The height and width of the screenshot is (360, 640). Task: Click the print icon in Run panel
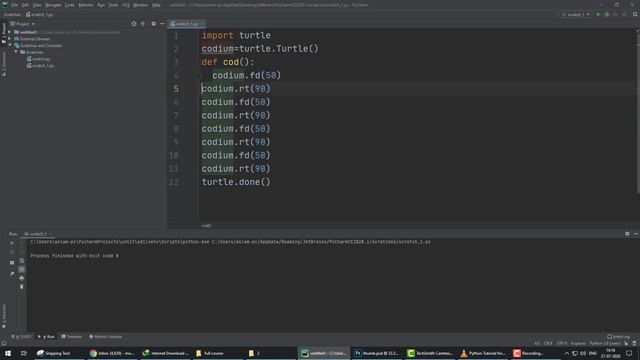click(x=22, y=278)
